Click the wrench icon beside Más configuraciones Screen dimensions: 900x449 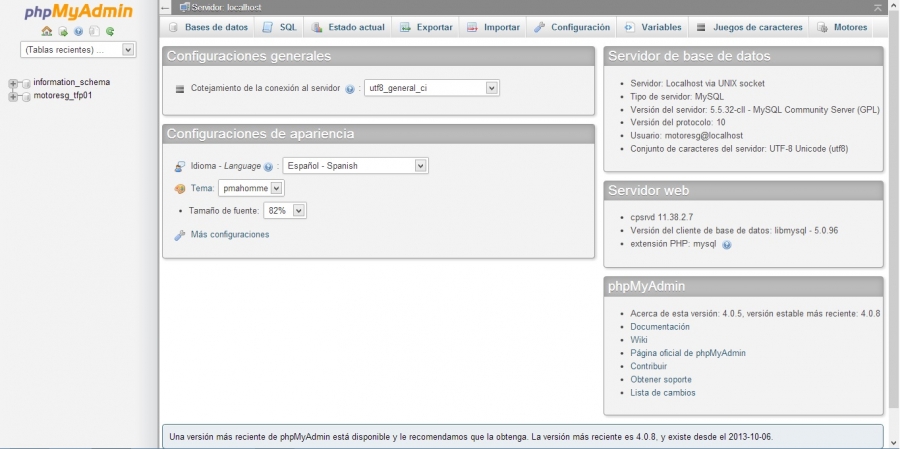[x=180, y=235]
